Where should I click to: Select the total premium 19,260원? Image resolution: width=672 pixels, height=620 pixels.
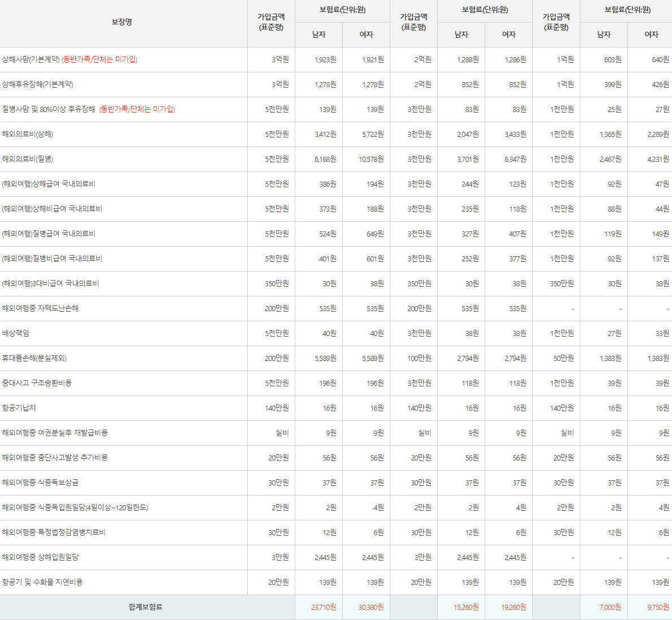[514, 607]
